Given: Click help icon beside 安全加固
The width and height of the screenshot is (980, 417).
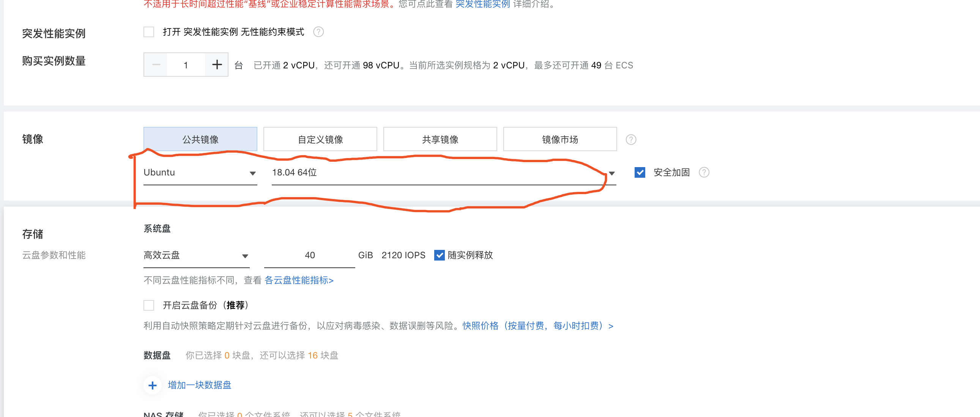Looking at the screenshot, I should (704, 172).
